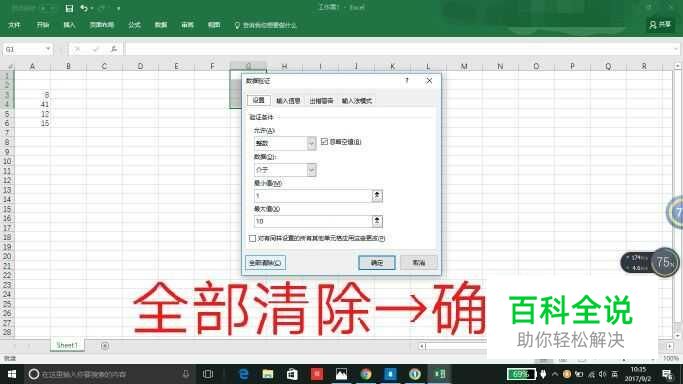Click the New Sheet plus icon
This screenshot has height=384, width=683.
pyautogui.click(x=105, y=346)
